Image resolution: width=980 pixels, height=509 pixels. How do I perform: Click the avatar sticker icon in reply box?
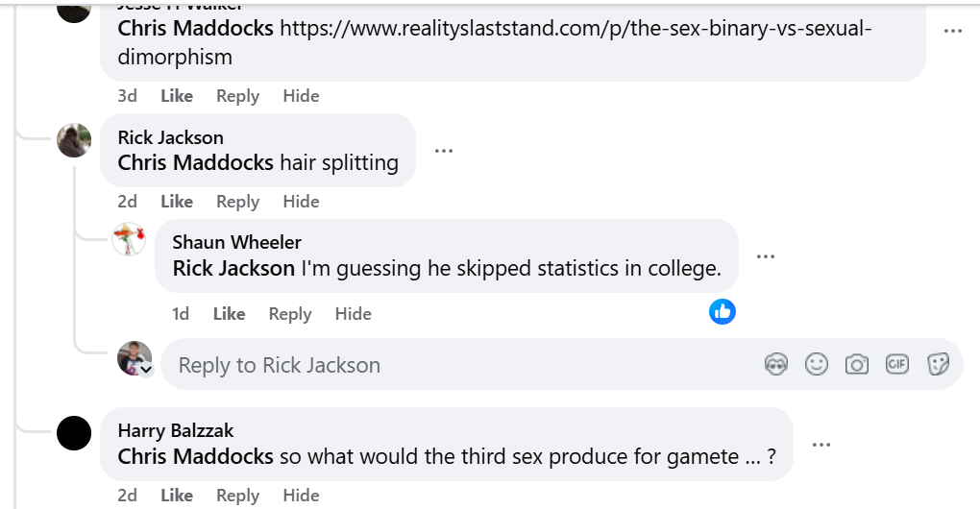coord(776,364)
